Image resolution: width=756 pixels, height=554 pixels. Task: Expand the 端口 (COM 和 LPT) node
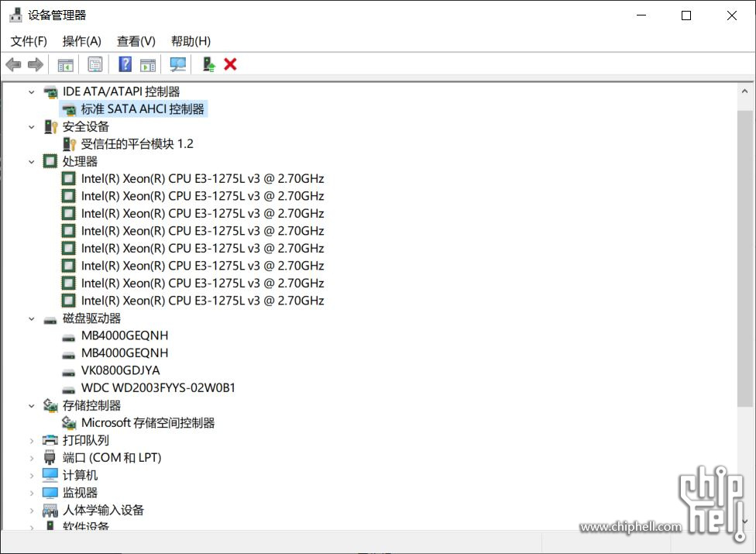point(31,458)
